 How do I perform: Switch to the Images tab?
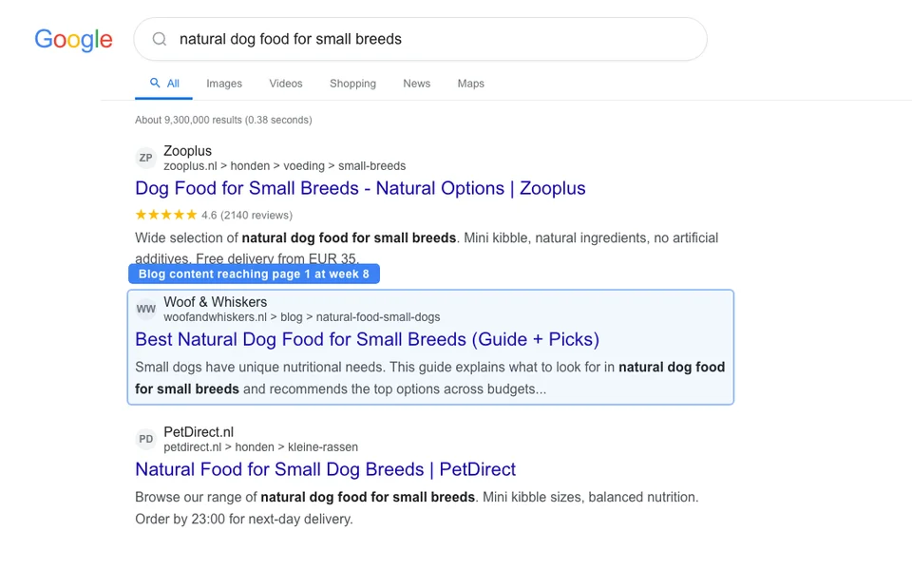pos(224,84)
